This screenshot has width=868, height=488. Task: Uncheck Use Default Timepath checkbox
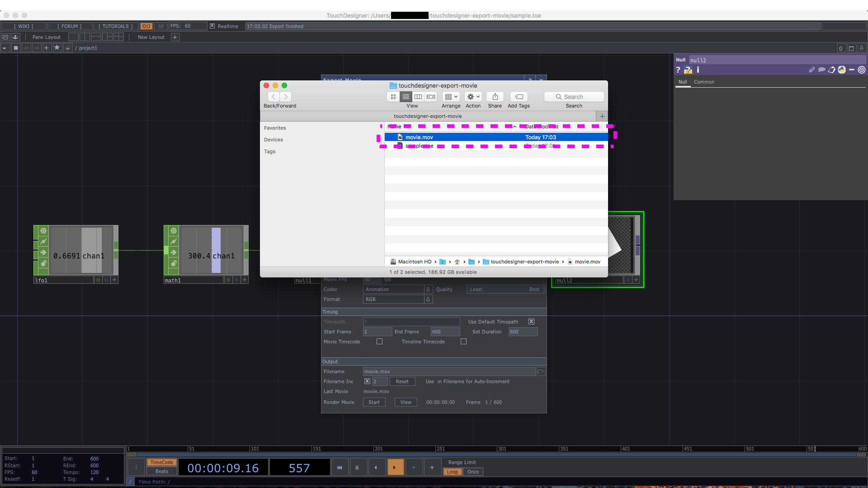pos(532,322)
